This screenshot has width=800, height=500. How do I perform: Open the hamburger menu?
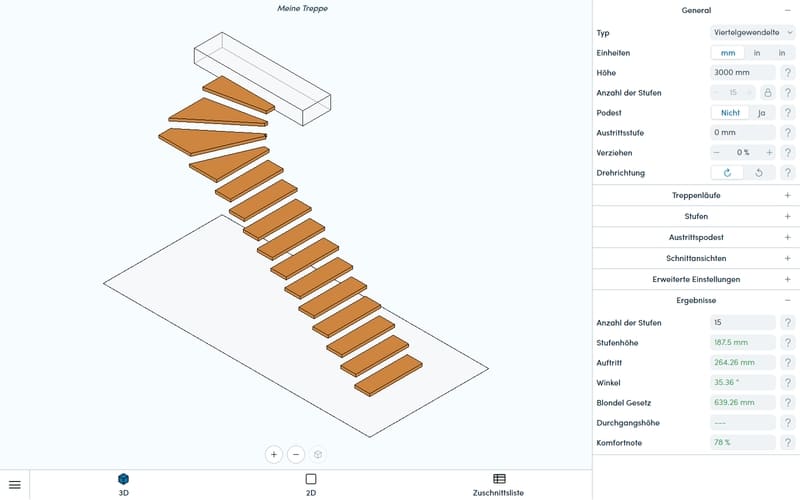tap(15, 485)
